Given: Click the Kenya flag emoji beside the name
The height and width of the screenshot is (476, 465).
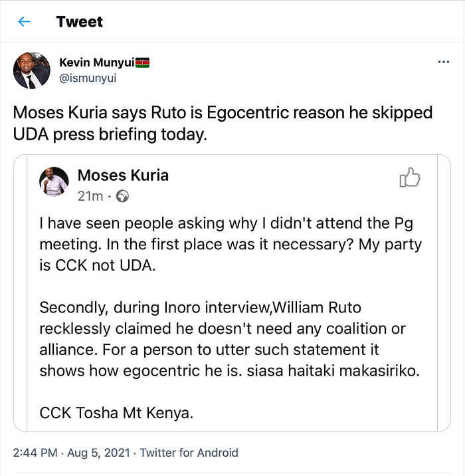Looking at the screenshot, I should [x=143, y=62].
